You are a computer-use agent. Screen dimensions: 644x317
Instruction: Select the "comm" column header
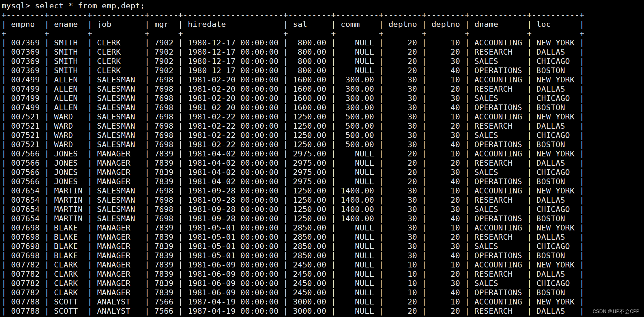pos(350,24)
